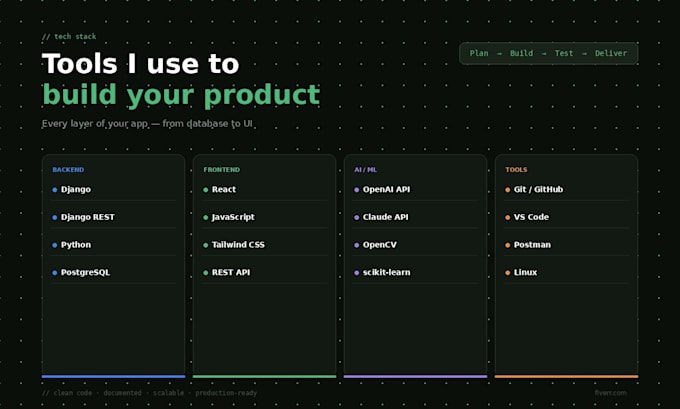
Task: Select the Build step in the workflow pill
Action: tap(521, 53)
